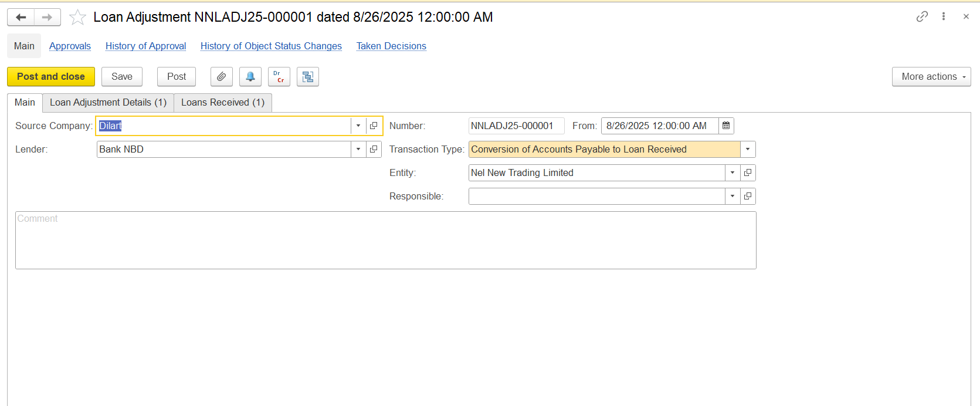980x406 pixels.
Task: Open the Source Company record button
Action: click(374, 126)
